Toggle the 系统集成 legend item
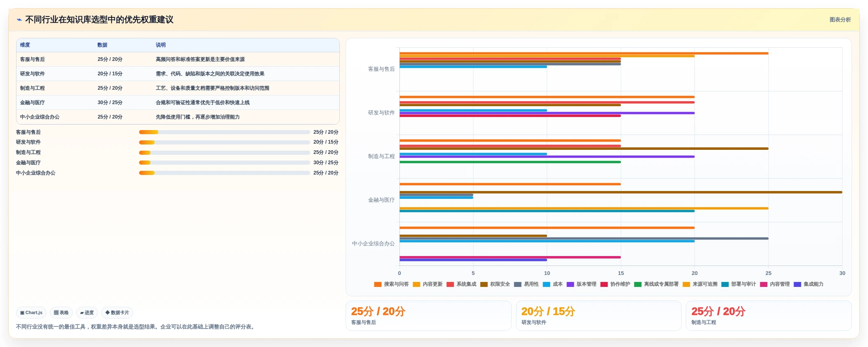Image resolution: width=868 pixels, height=347 pixels. (462, 284)
